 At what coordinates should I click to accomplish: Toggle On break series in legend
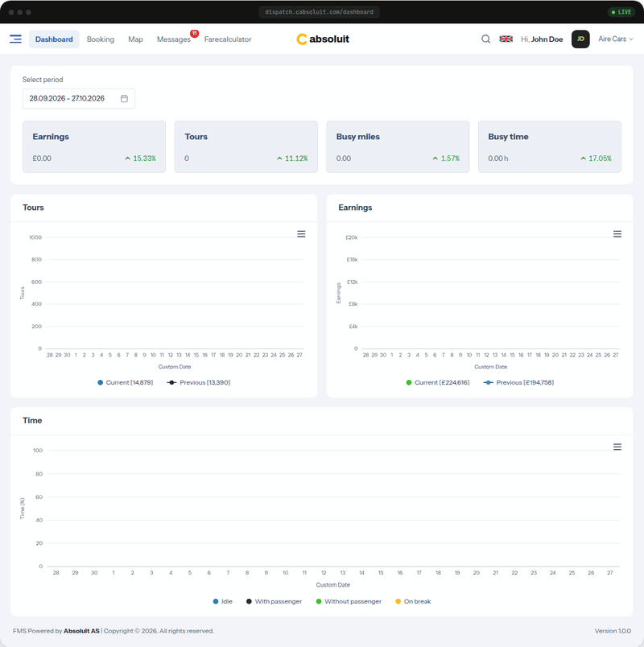[413, 601]
